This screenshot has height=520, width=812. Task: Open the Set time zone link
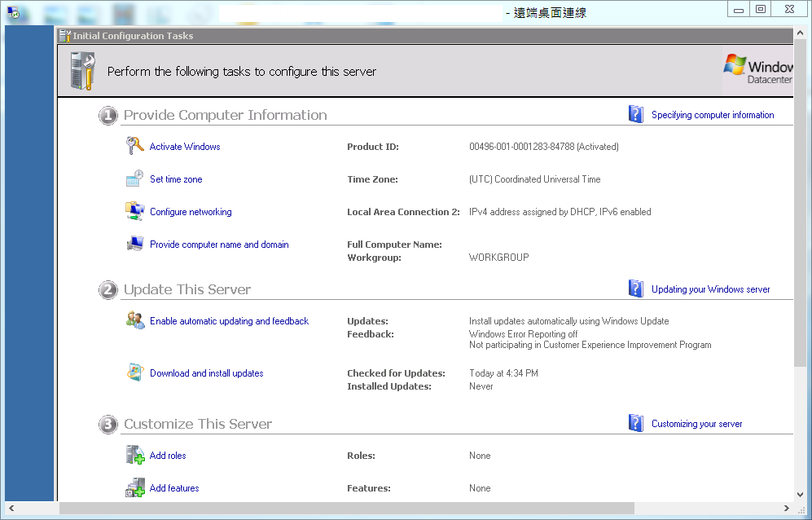[x=176, y=179]
